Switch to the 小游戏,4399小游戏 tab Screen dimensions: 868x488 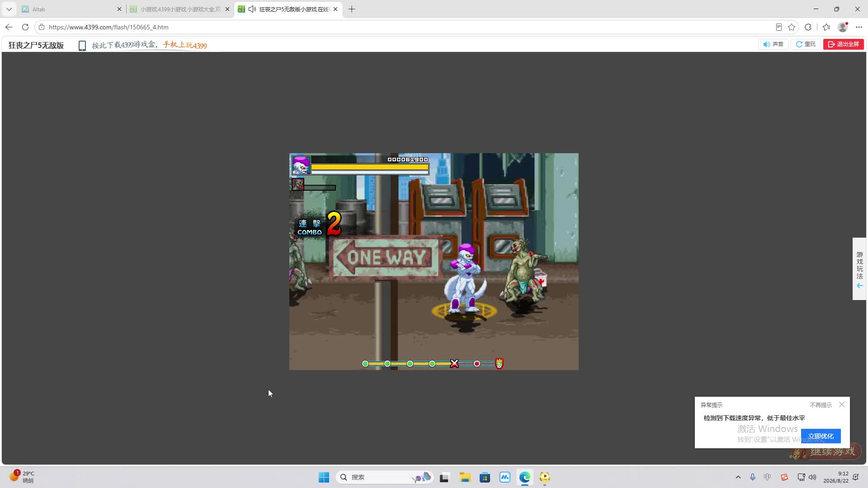coord(179,9)
